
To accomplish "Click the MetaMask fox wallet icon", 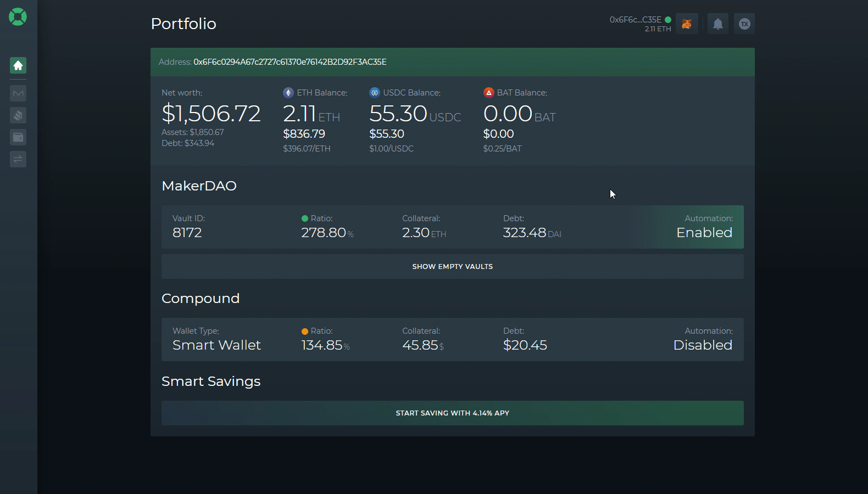I will (687, 24).
